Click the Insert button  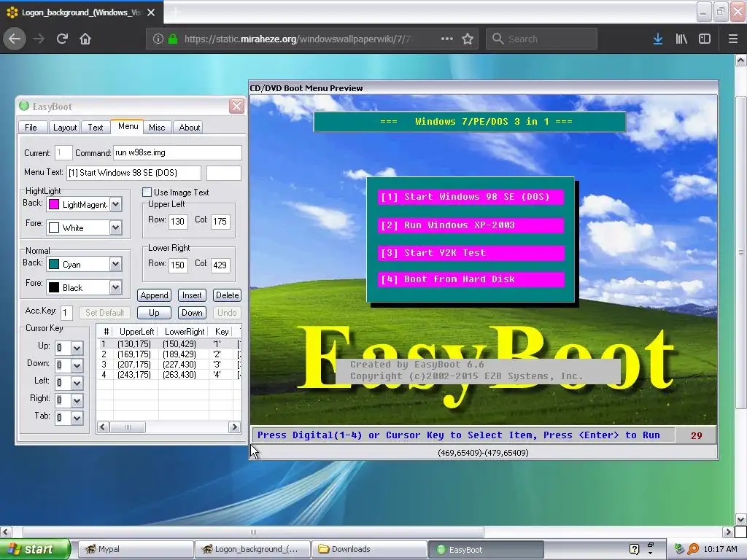(x=192, y=295)
